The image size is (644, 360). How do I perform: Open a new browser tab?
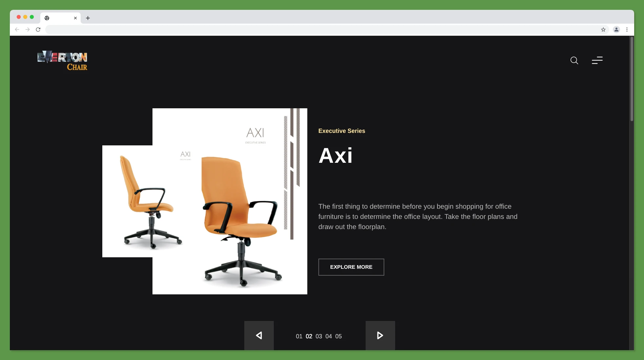88,18
